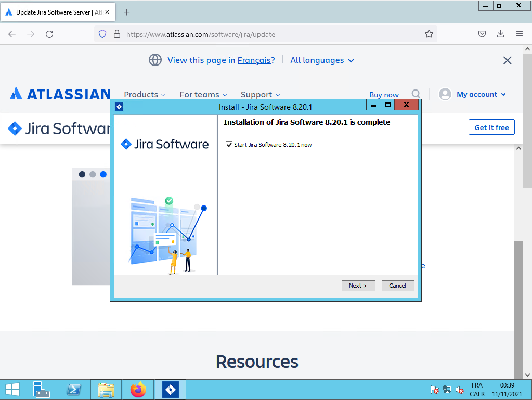Click the Action Center flag tray icon
The height and width of the screenshot is (400, 532).
(434, 390)
